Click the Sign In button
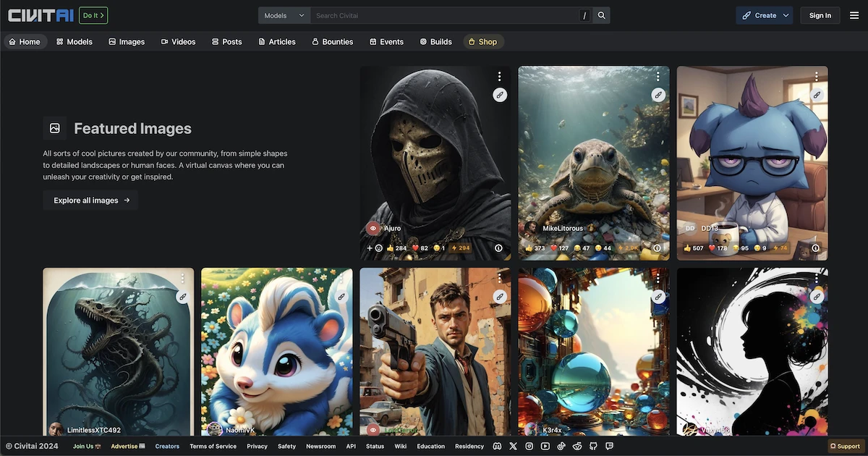Screen dimensions: 868x456 coord(820,15)
